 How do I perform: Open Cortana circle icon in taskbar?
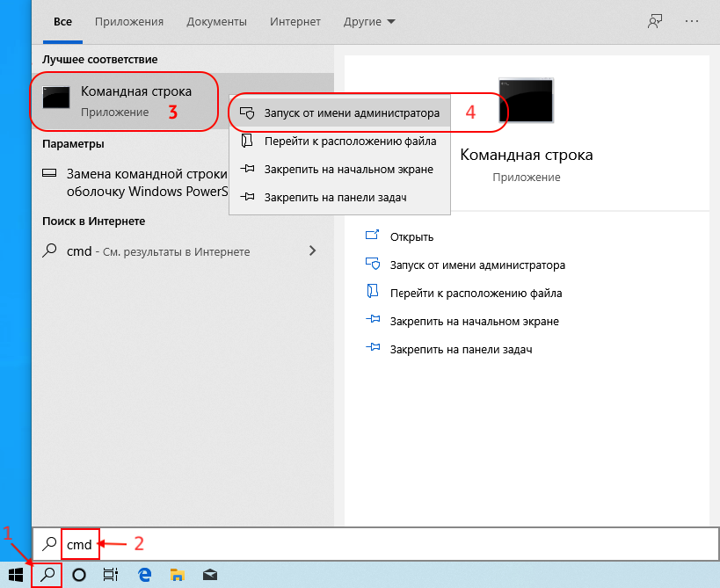coord(79,575)
